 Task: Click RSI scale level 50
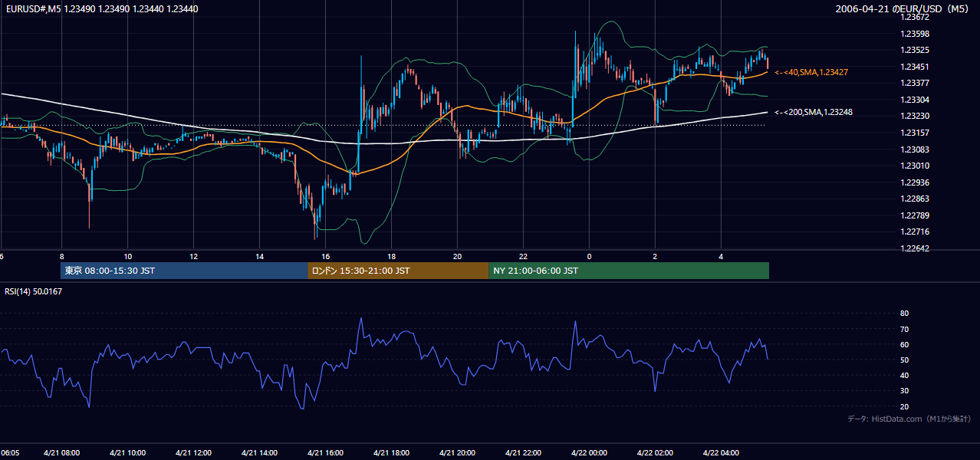click(x=904, y=360)
